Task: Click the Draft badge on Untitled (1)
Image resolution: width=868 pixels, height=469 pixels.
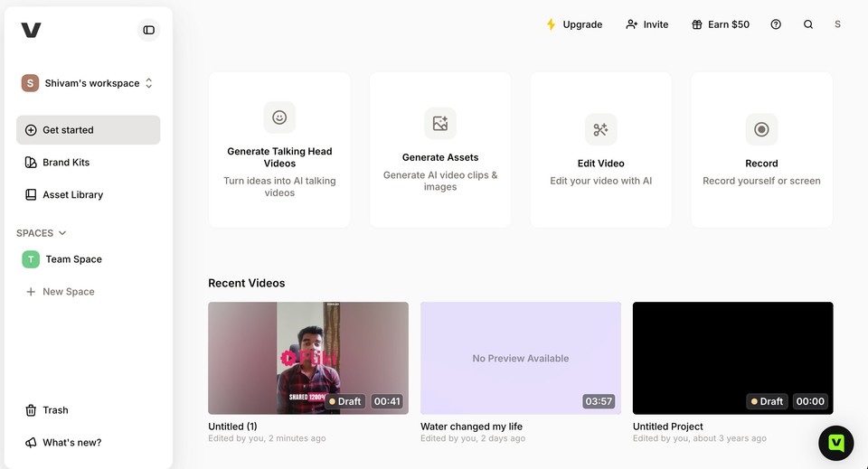Action: coord(344,401)
